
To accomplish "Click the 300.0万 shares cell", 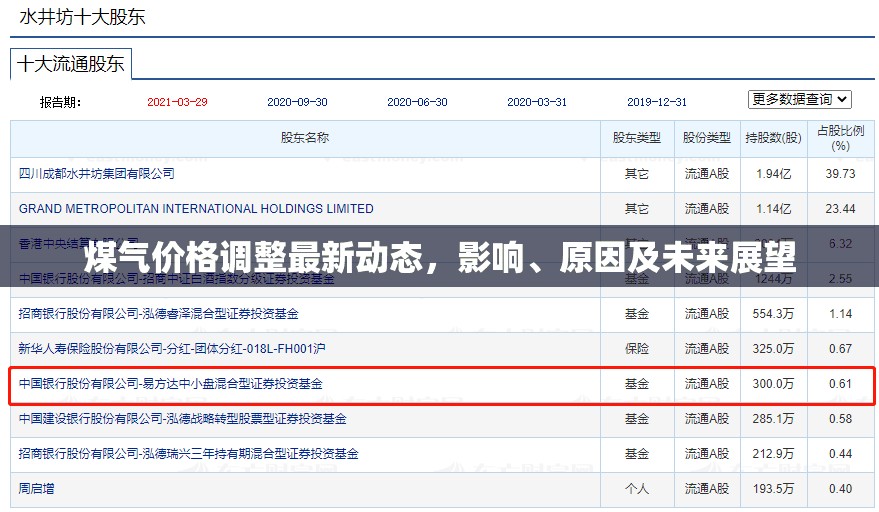I will (x=774, y=384).
